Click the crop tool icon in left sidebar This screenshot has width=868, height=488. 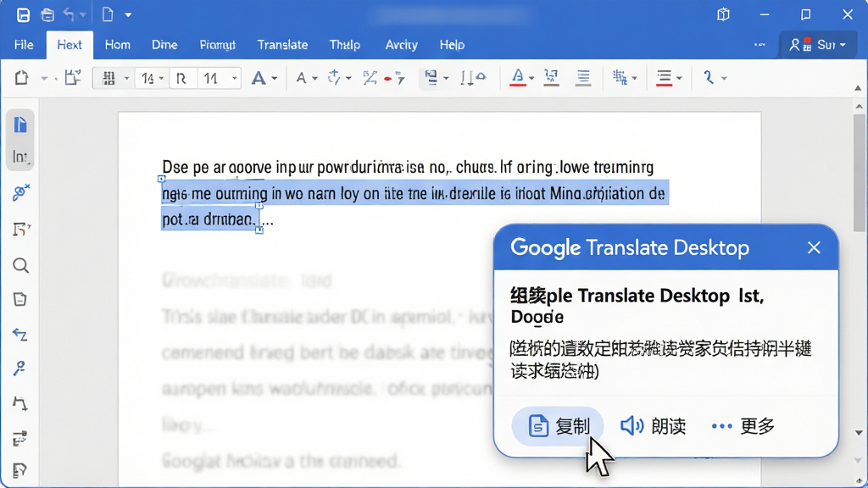pyautogui.click(x=20, y=229)
